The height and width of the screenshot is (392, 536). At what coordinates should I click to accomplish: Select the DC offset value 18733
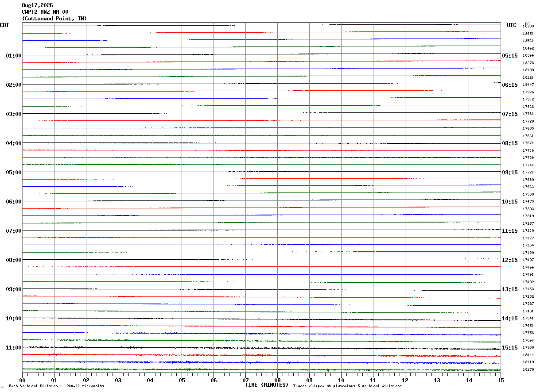[528, 27]
